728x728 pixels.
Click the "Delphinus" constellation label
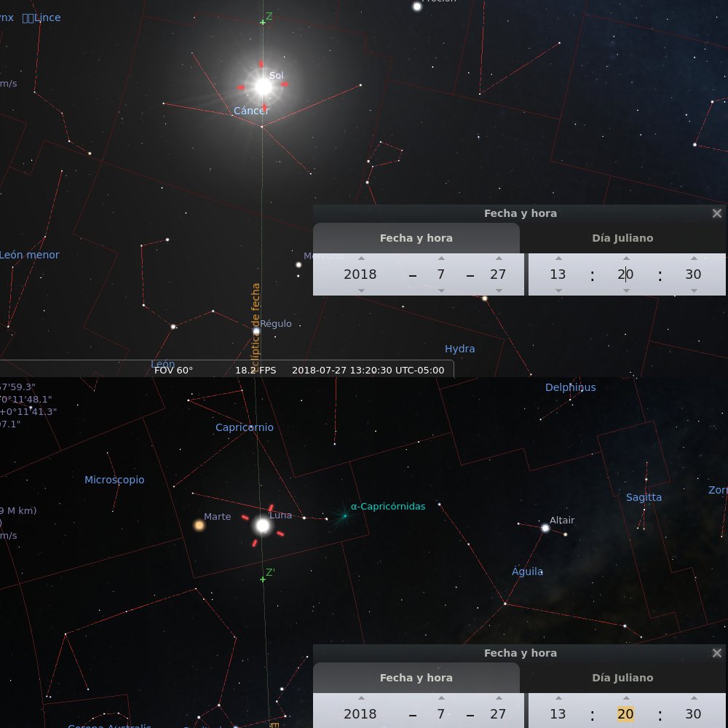click(570, 388)
